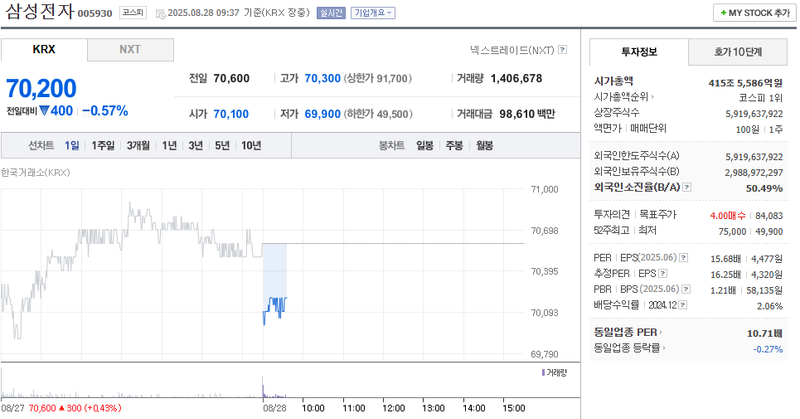Click help icon beside 배당수익률 2024.12
This screenshot has width=800, height=419.
pos(683,305)
